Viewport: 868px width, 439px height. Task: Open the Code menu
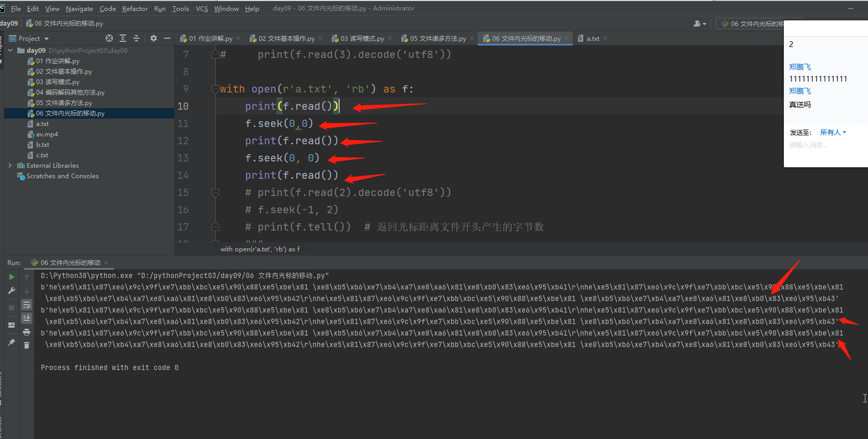coord(108,8)
